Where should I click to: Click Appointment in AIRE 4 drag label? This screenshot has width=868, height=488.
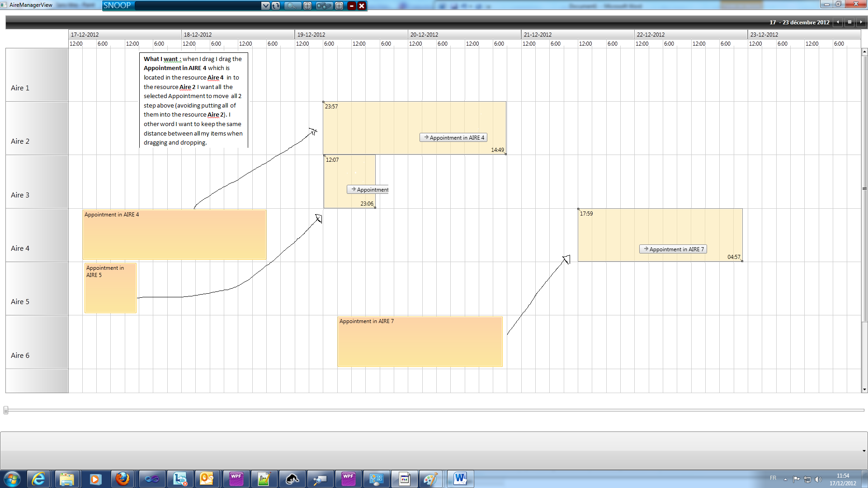453,138
